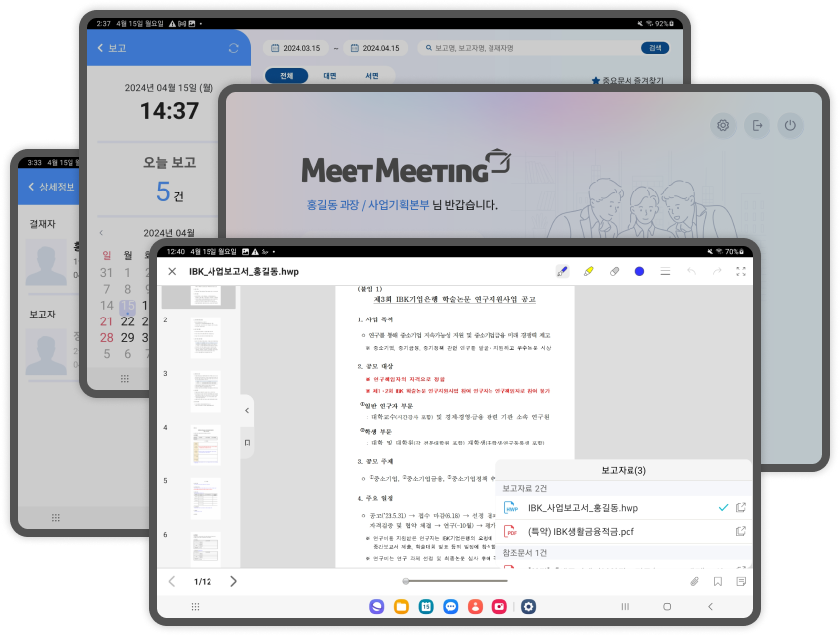This screenshot has width=840, height=636.
Task: Open (특약) IBK생활금융적금.pdf in external app
Action: [x=741, y=531]
